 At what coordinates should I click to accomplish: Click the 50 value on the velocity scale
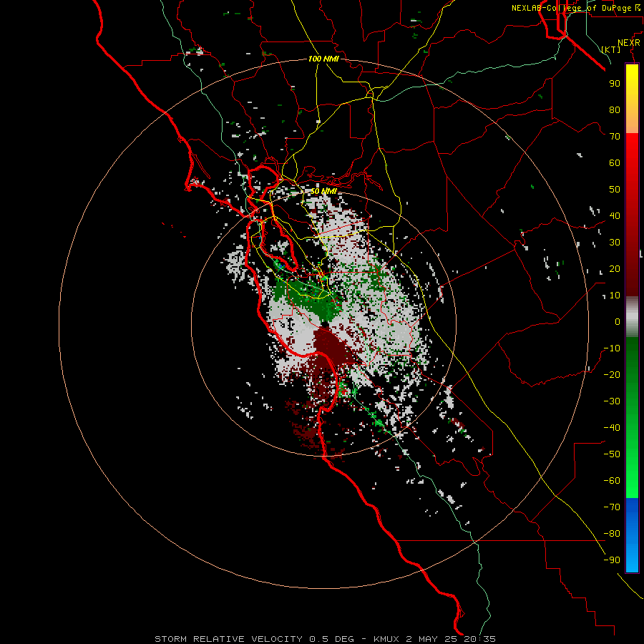(x=615, y=190)
